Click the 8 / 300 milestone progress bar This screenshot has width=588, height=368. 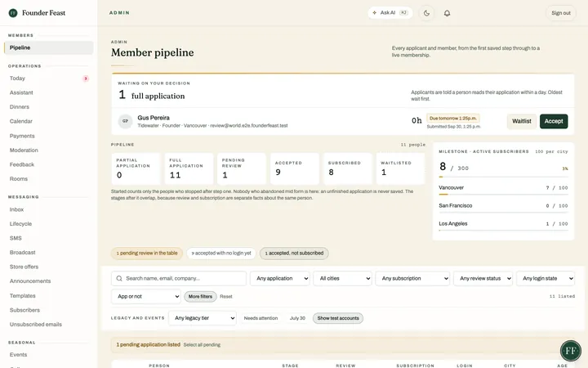point(503,177)
